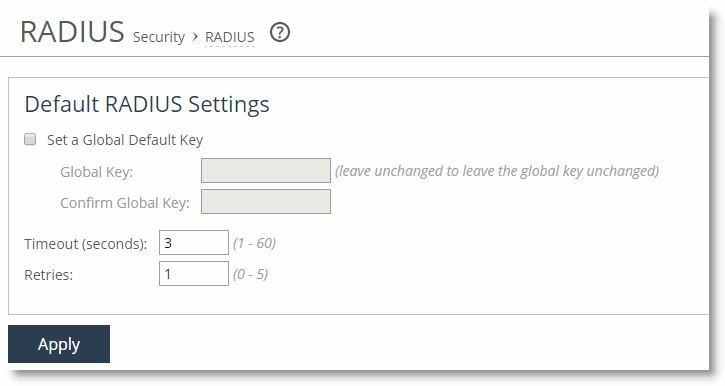Click the 'leave unchanged' global key hint text
Viewport: 725px width, 386px height.
point(497,171)
